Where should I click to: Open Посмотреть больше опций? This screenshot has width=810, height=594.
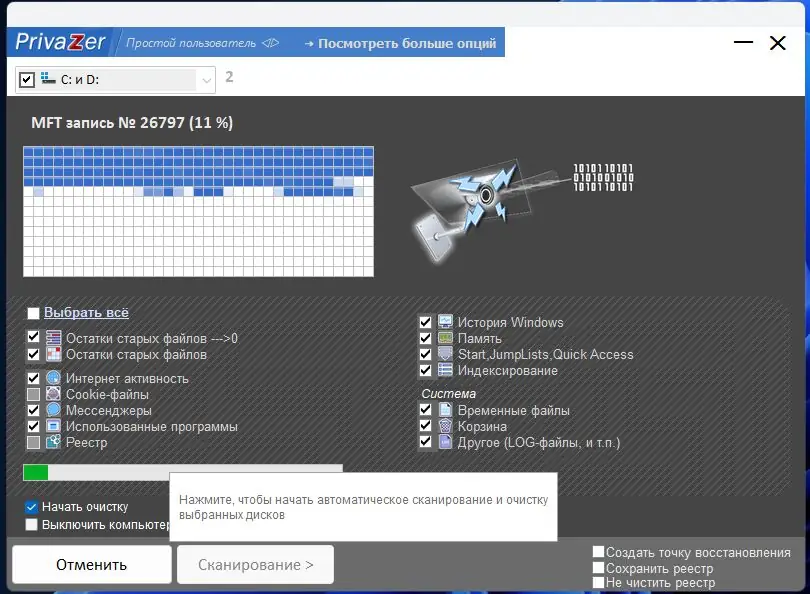pyautogui.click(x=400, y=43)
